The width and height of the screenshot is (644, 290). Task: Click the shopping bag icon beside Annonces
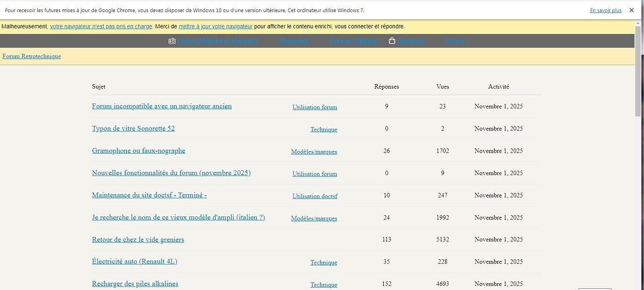[392, 41]
